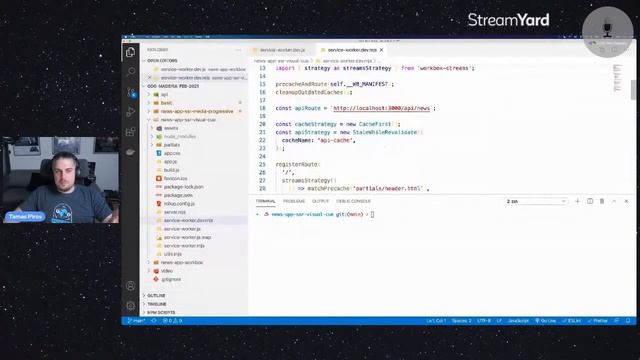
Task: Open package.json in the file tree
Action: tap(178, 196)
